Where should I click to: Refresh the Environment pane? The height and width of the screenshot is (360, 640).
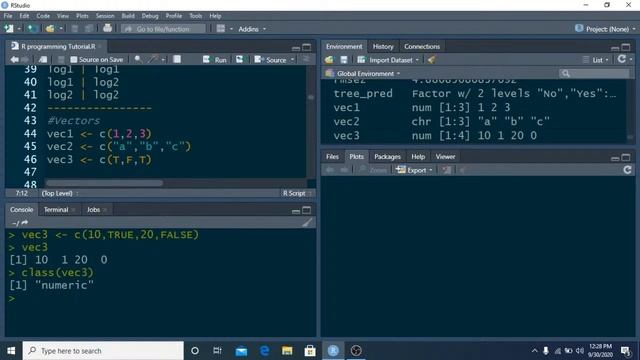621,60
